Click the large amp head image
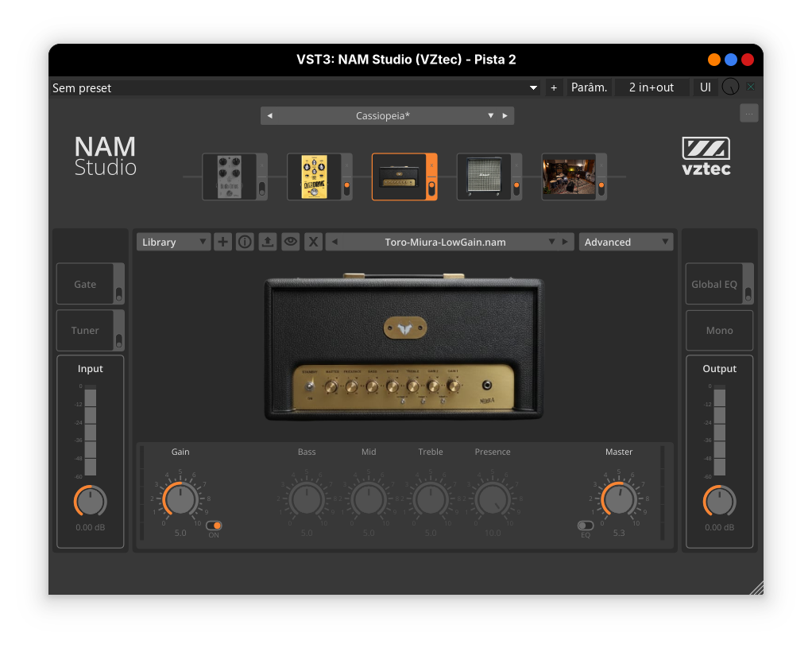This screenshot has height=648, width=812. [404, 347]
